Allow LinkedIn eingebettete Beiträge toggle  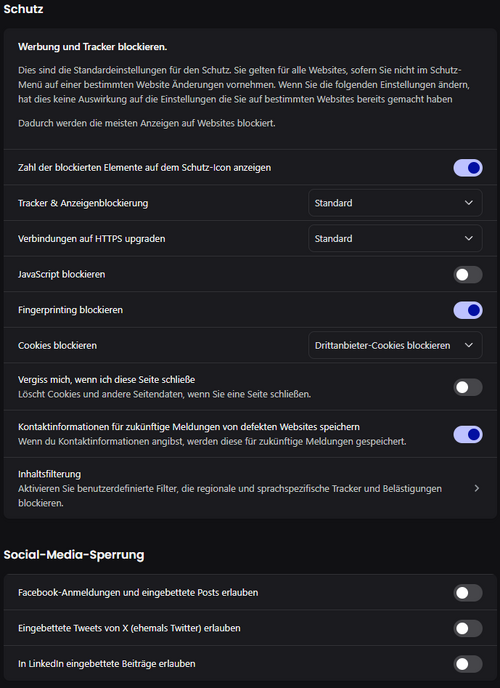pyautogui.click(x=468, y=664)
